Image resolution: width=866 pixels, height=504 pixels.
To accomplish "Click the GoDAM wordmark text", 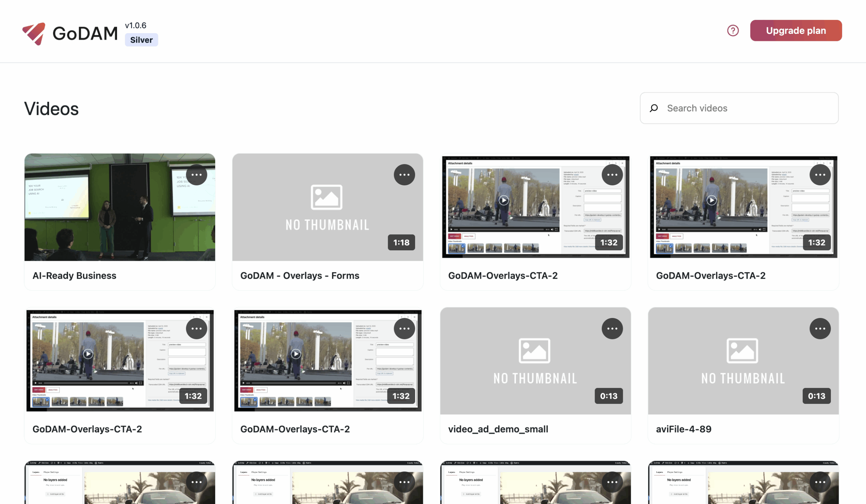I will 85,34.
